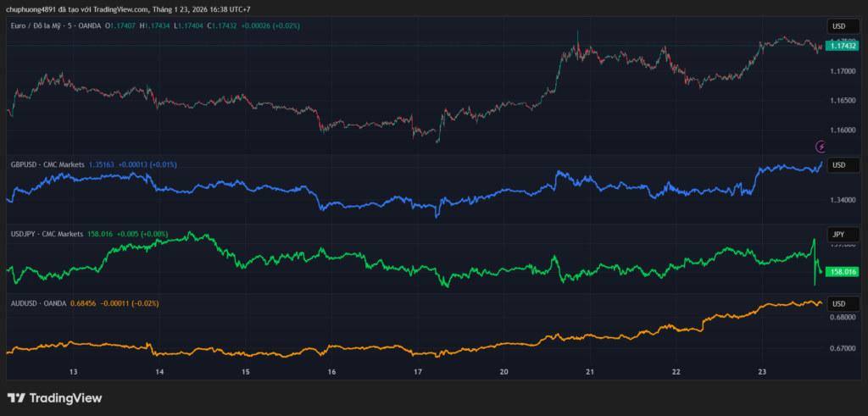The width and height of the screenshot is (868, 416).
Task: Click date 17 on the time axis
Action: coord(418,372)
